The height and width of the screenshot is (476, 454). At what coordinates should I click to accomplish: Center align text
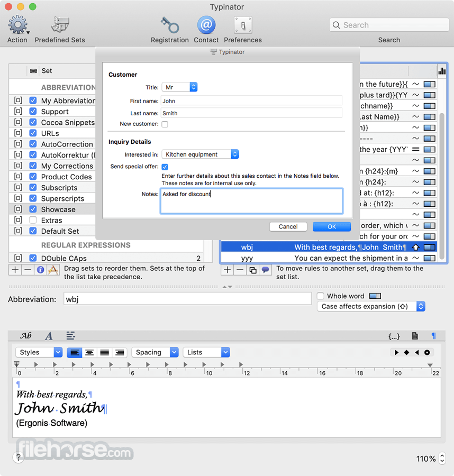point(89,352)
